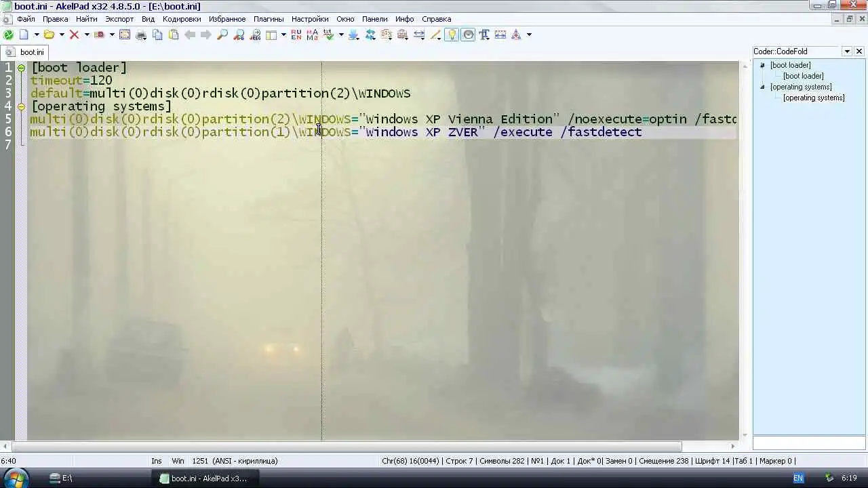Screen dimensions: 868x488
Task: Click the find-and-replace magnifier icon
Action: tap(239, 35)
